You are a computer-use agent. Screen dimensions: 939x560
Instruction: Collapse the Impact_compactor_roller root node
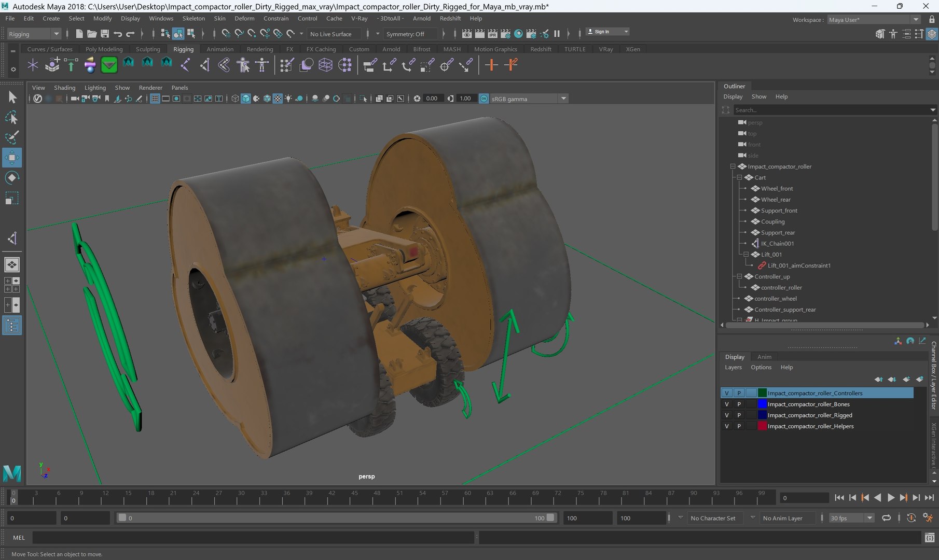[733, 166]
